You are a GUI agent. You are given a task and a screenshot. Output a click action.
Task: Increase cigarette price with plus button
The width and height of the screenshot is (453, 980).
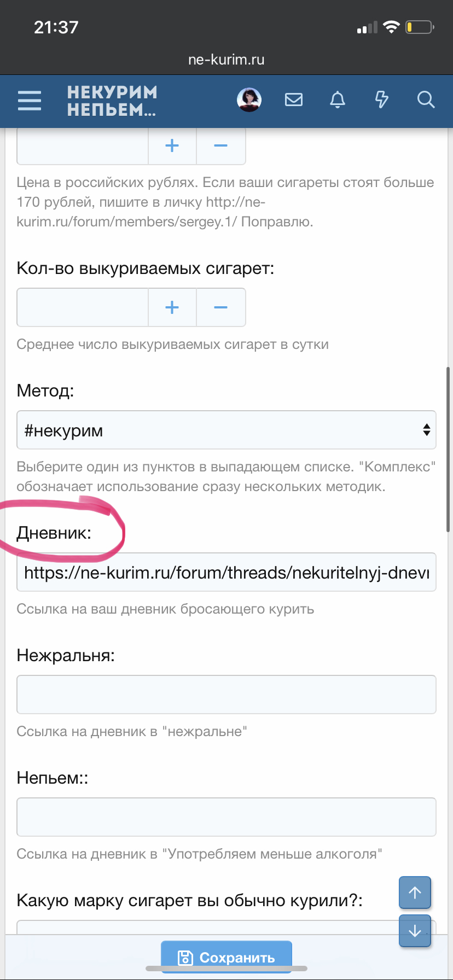[172, 145]
